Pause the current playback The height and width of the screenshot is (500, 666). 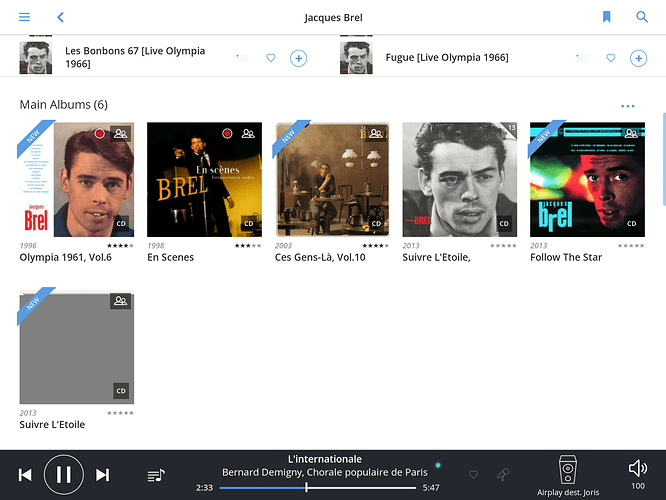point(64,475)
